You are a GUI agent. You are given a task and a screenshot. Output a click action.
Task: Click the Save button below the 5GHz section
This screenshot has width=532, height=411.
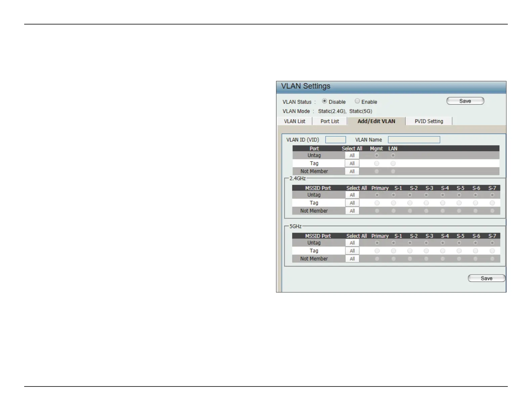(487, 278)
